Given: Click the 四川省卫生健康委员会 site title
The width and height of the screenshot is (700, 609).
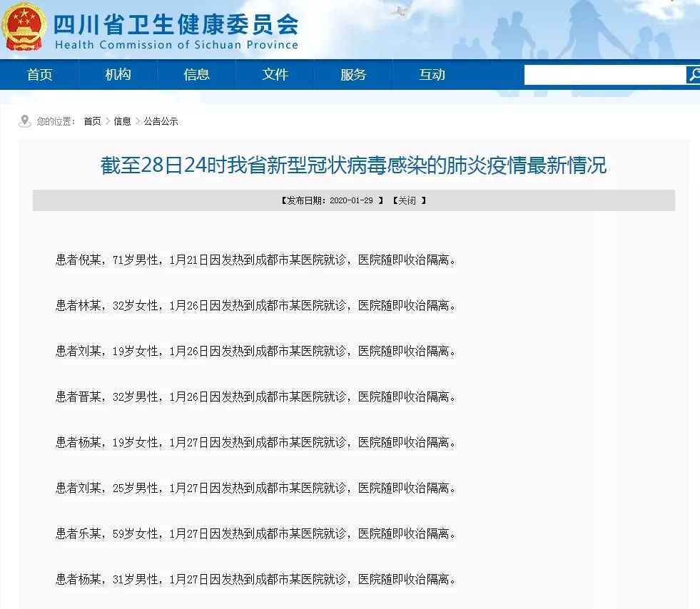Looking at the screenshot, I should (x=176, y=24).
